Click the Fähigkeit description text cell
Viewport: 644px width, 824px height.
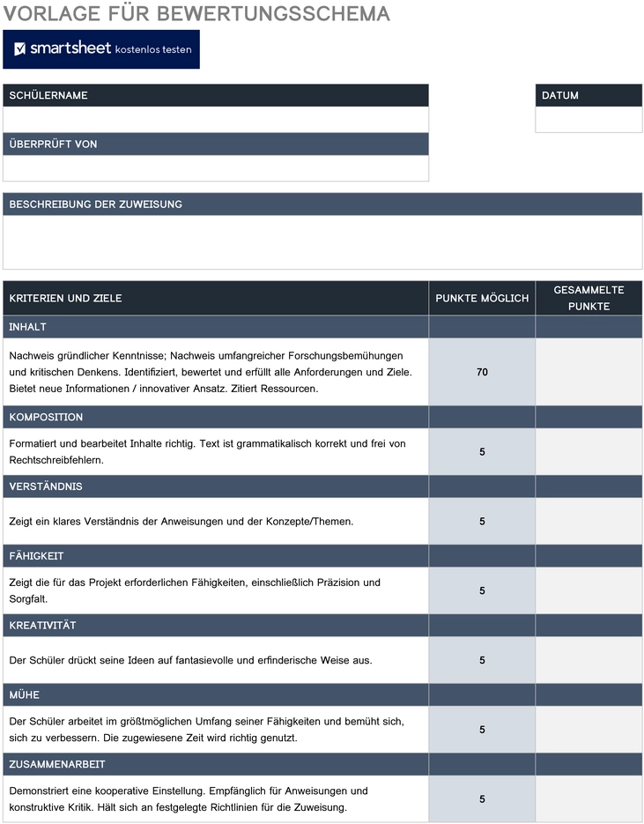click(x=216, y=590)
